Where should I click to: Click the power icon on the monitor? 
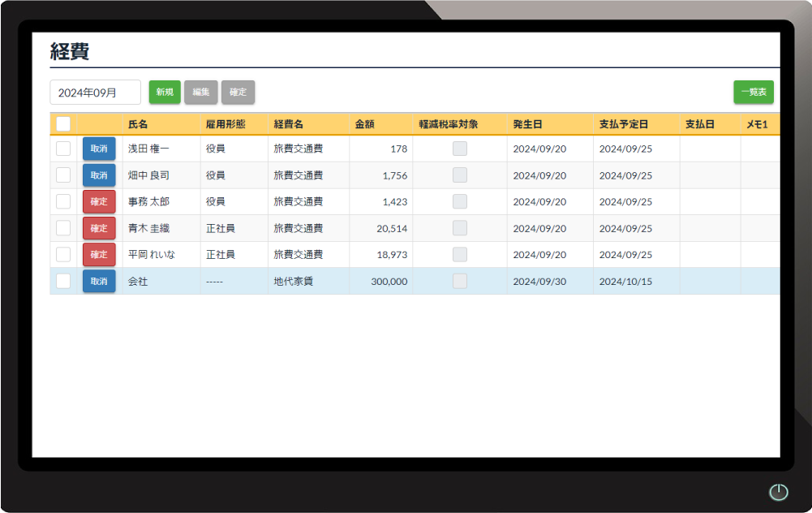(778, 492)
